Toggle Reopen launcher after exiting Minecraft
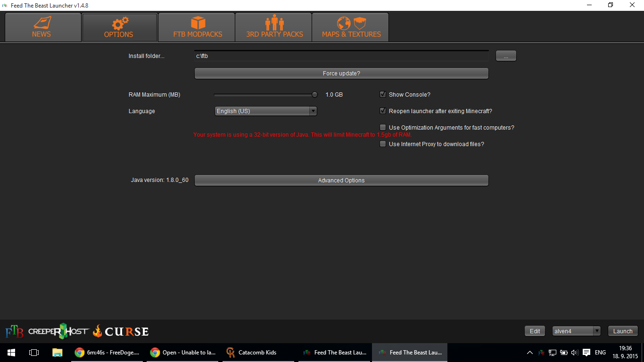 tap(383, 111)
